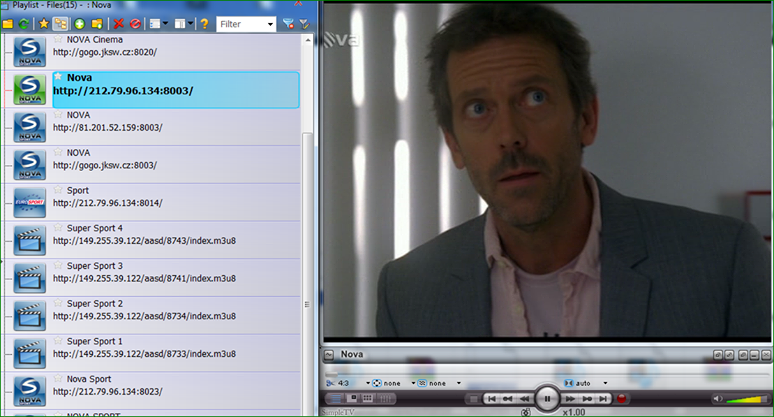Click Eurosport logo thumbnail for Sport
Image resolution: width=774 pixels, height=417 pixels.
point(30,202)
